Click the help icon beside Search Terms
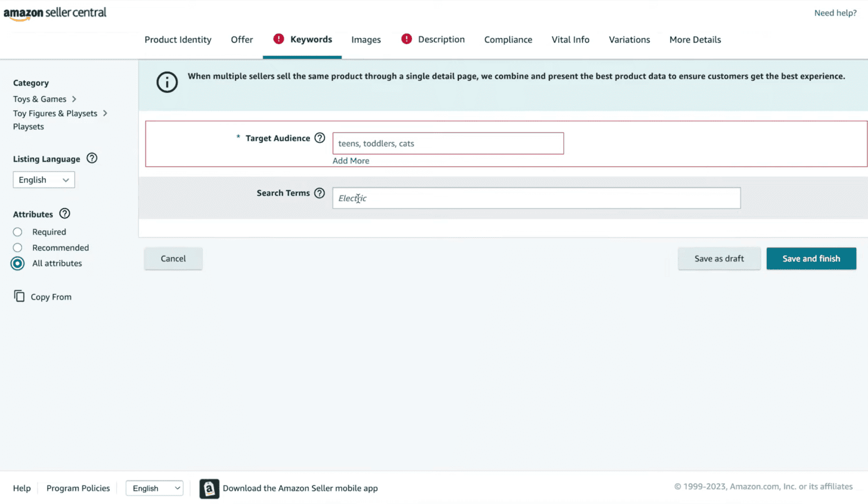868x504 pixels. 319,193
